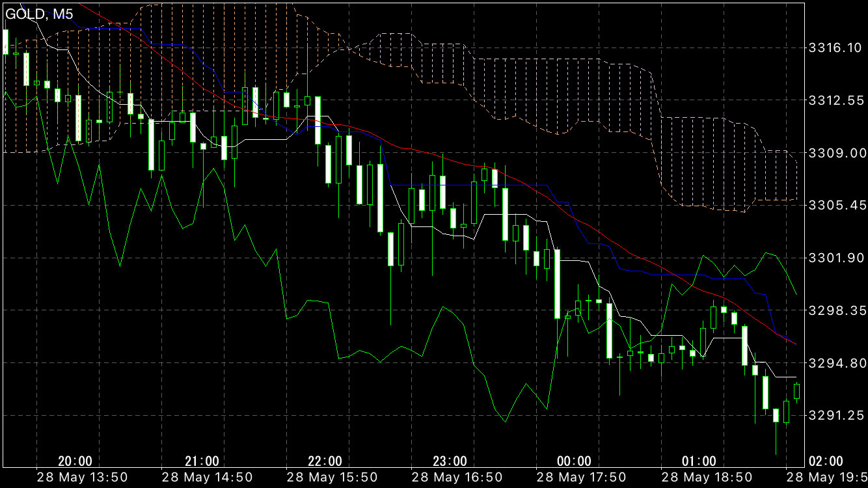Select the 3312.55 price label

click(835, 100)
